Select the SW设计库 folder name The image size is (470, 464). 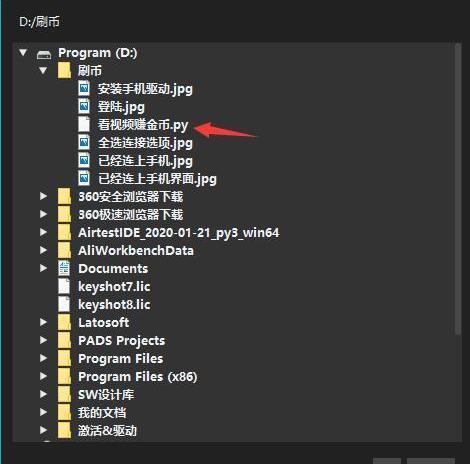[106, 394]
